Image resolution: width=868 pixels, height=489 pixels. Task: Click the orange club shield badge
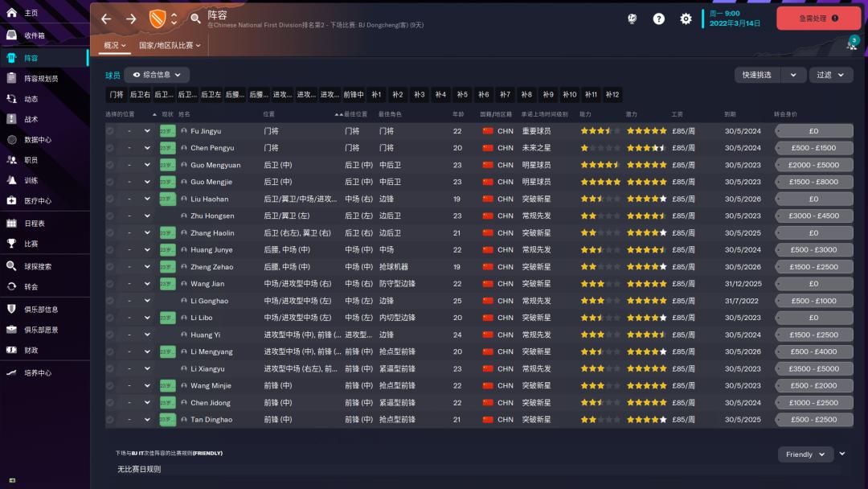click(158, 18)
